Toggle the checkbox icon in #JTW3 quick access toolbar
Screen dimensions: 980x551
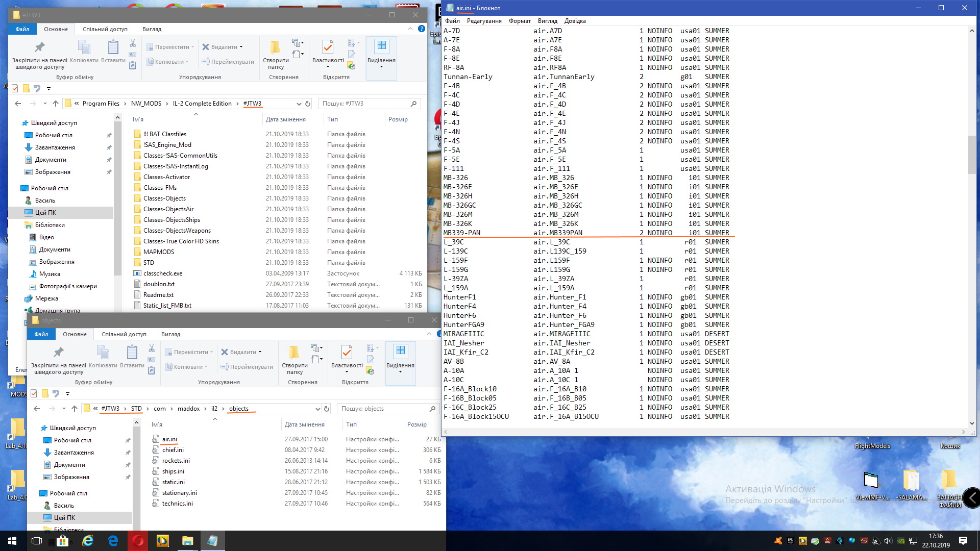pos(15,88)
